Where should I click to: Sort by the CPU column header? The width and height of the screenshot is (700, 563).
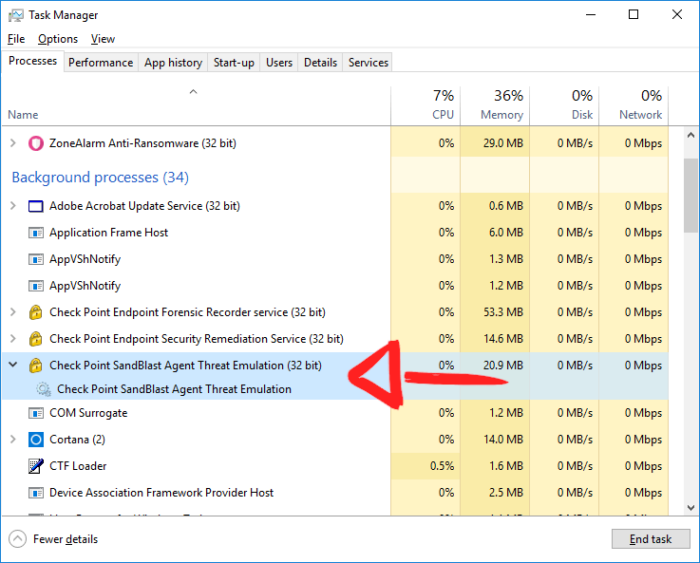click(x=425, y=106)
